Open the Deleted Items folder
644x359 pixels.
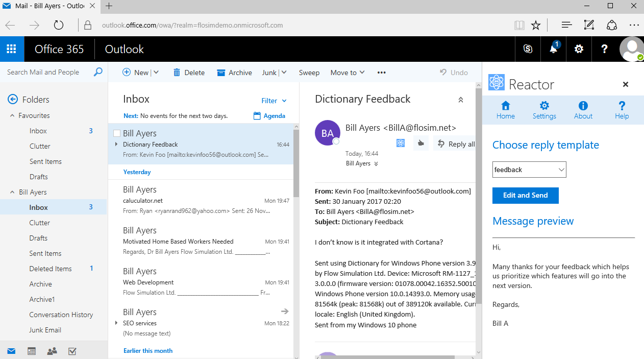(x=51, y=269)
